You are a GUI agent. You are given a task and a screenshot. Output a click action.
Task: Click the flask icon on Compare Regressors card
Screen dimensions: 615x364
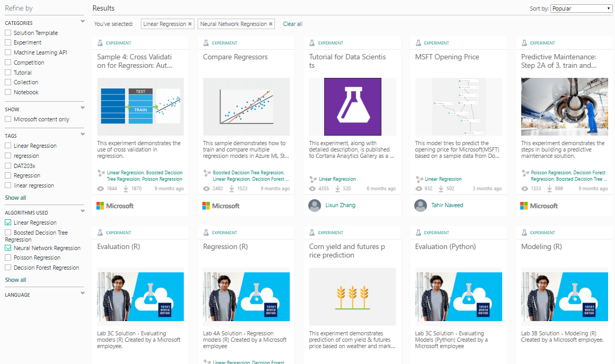click(x=207, y=43)
